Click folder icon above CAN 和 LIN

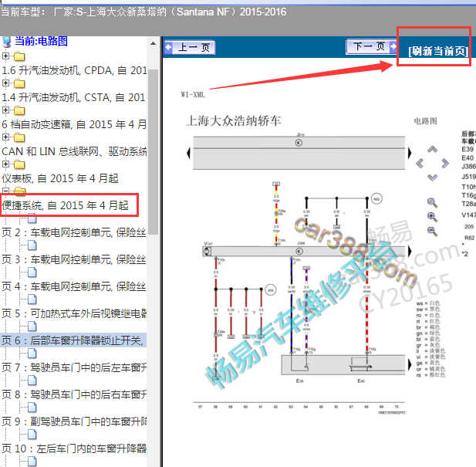(x=19, y=137)
